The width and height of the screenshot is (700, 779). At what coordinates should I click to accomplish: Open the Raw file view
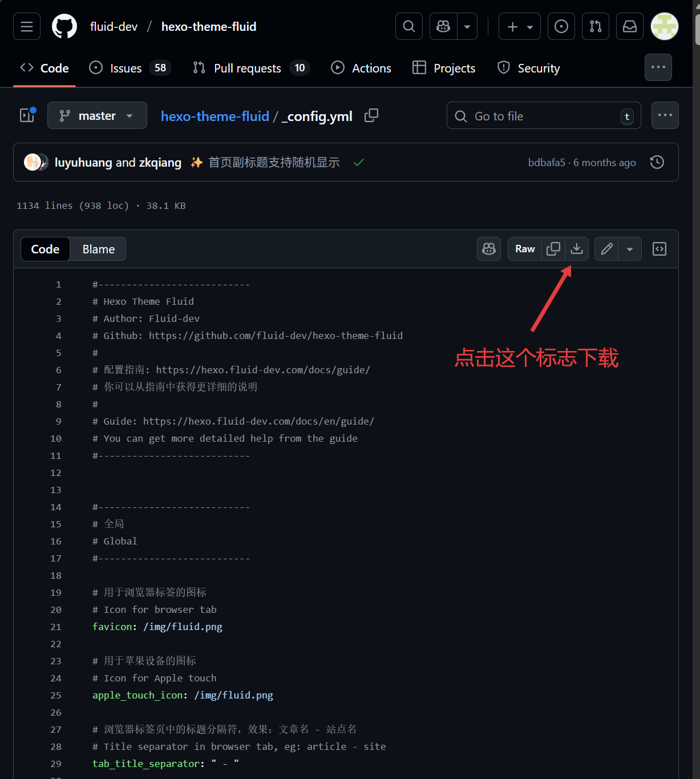click(525, 249)
